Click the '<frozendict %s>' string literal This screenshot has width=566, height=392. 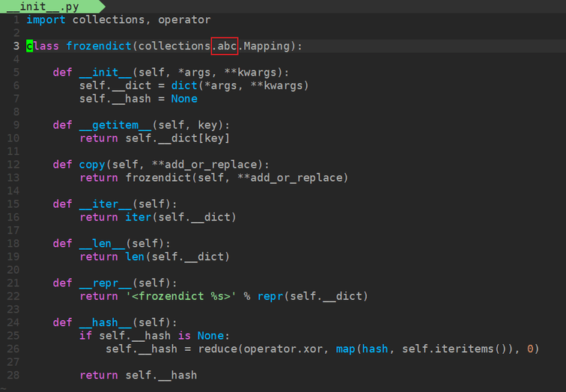181,296
